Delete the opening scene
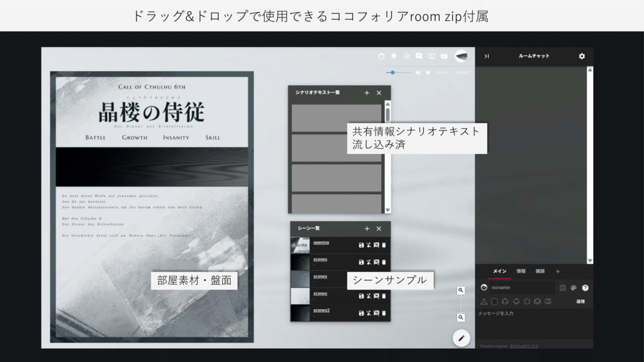644x362 pixels. point(384,245)
